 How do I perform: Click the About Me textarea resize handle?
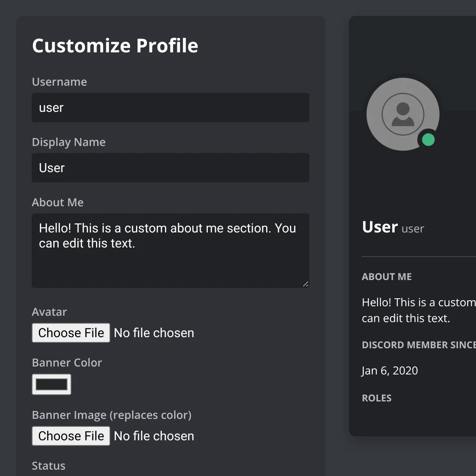(305, 284)
